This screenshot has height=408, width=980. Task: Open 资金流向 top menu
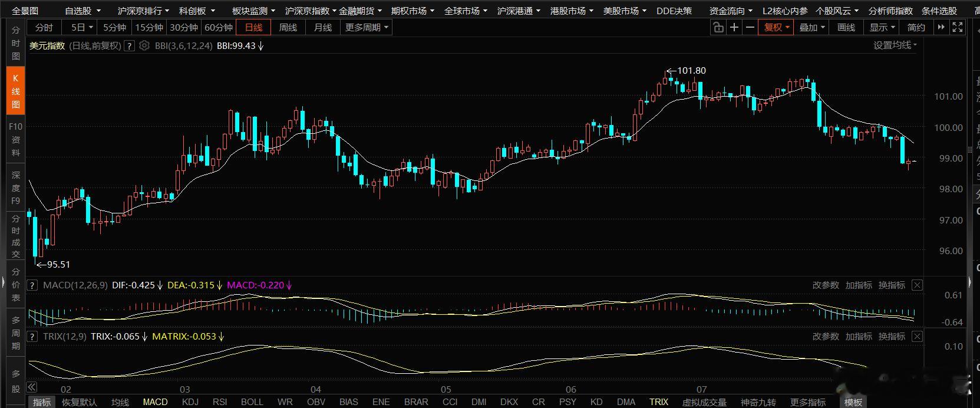[x=731, y=11]
